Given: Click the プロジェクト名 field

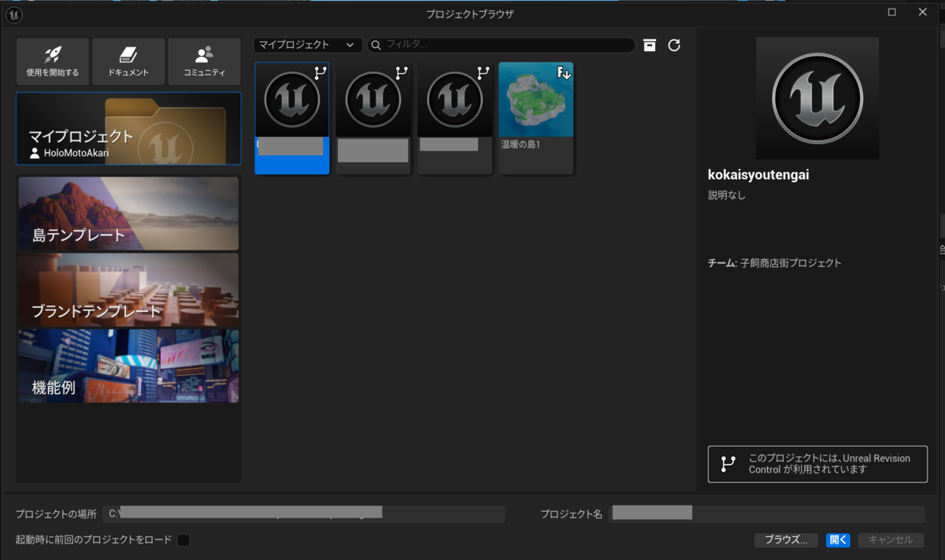Looking at the screenshot, I should point(766,514).
